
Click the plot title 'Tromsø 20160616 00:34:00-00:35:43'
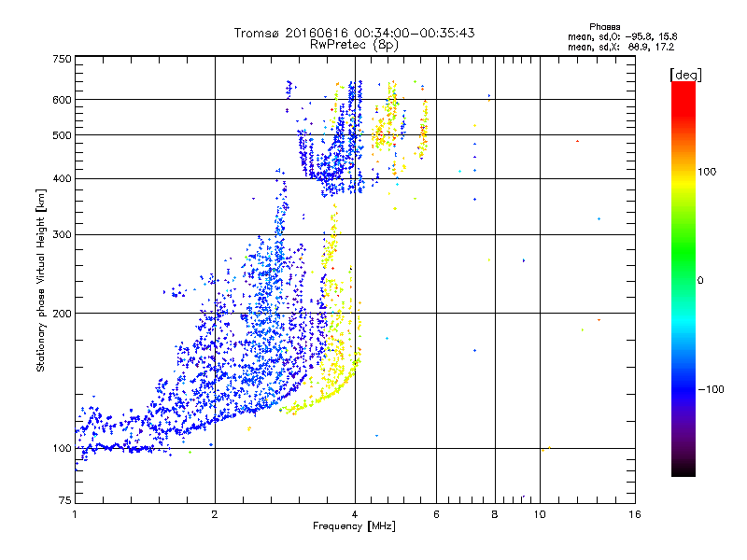[354, 33]
